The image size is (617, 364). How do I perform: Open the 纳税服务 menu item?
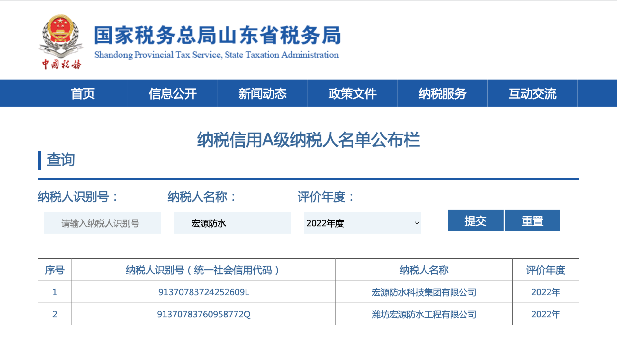pyautogui.click(x=443, y=93)
